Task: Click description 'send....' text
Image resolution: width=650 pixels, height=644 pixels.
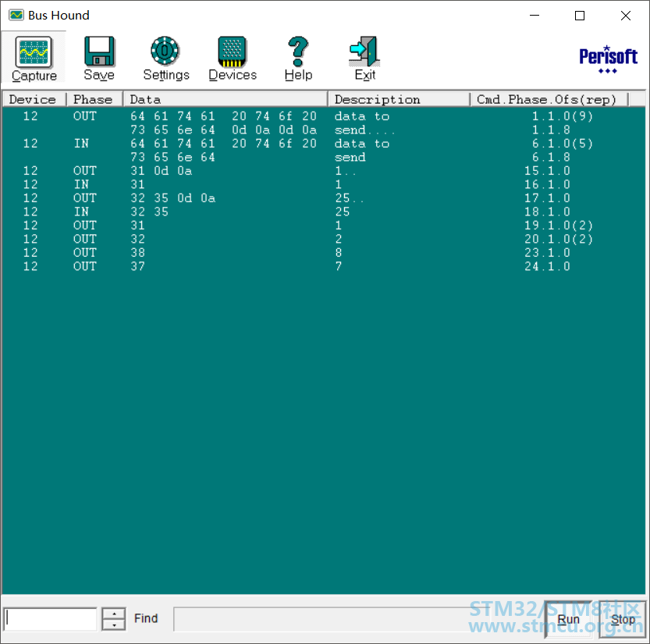Action: coord(364,130)
